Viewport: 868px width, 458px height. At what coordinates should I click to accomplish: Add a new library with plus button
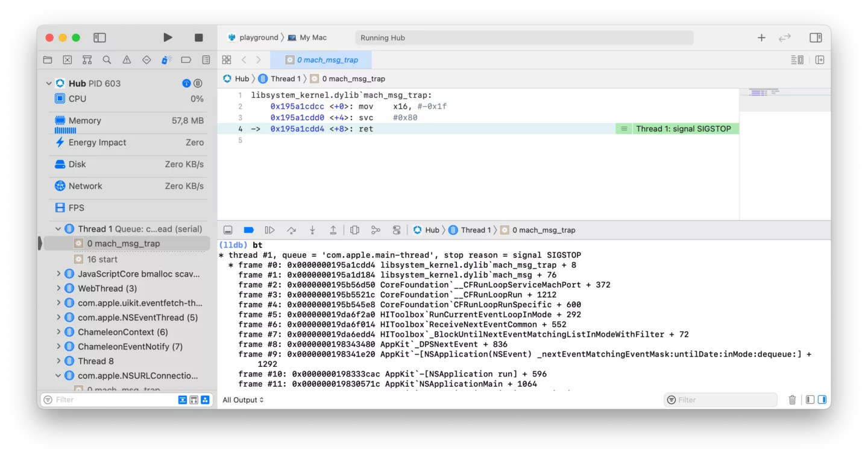(x=761, y=37)
